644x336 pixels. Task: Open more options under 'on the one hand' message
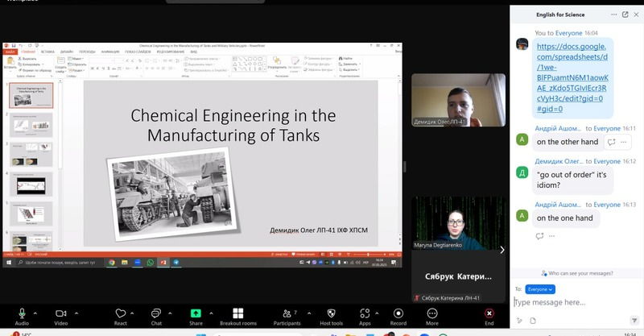tap(551, 236)
